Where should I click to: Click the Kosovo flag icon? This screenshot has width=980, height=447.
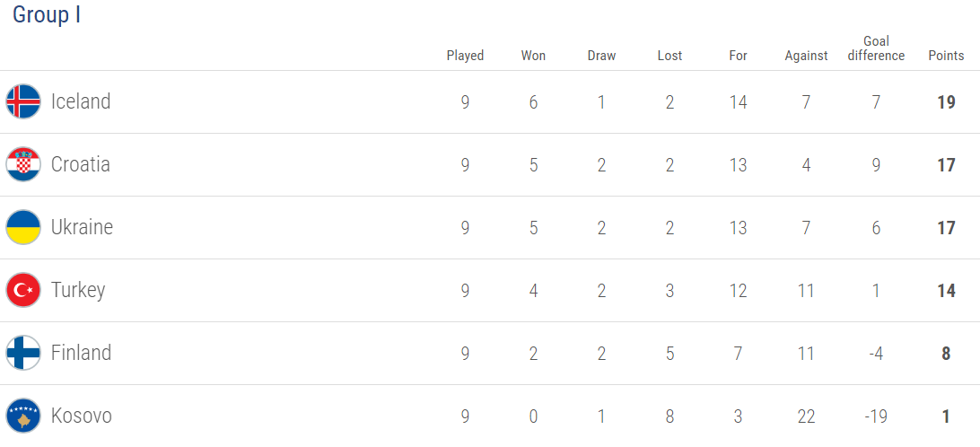pyautogui.click(x=23, y=416)
